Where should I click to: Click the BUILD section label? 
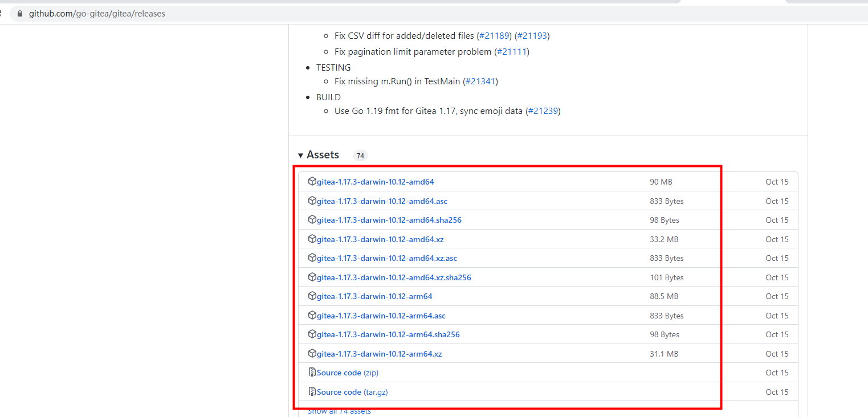(328, 97)
